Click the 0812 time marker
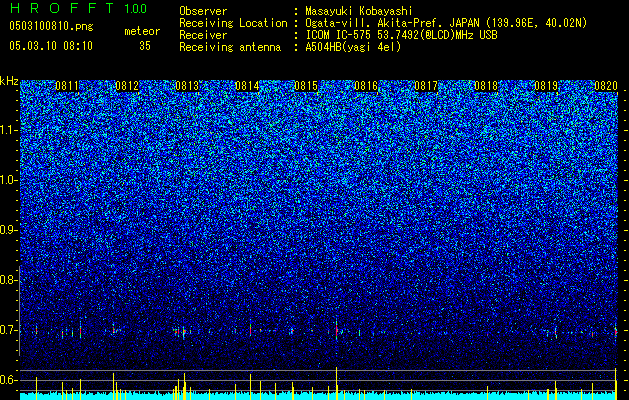This screenshot has height=400, width=629. click(x=127, y=86)
